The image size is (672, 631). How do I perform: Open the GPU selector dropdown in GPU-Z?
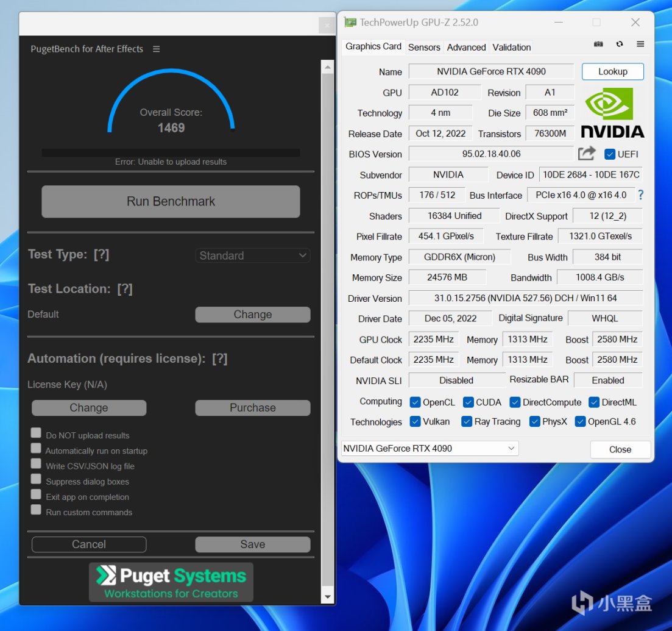[x=430, y=448]
